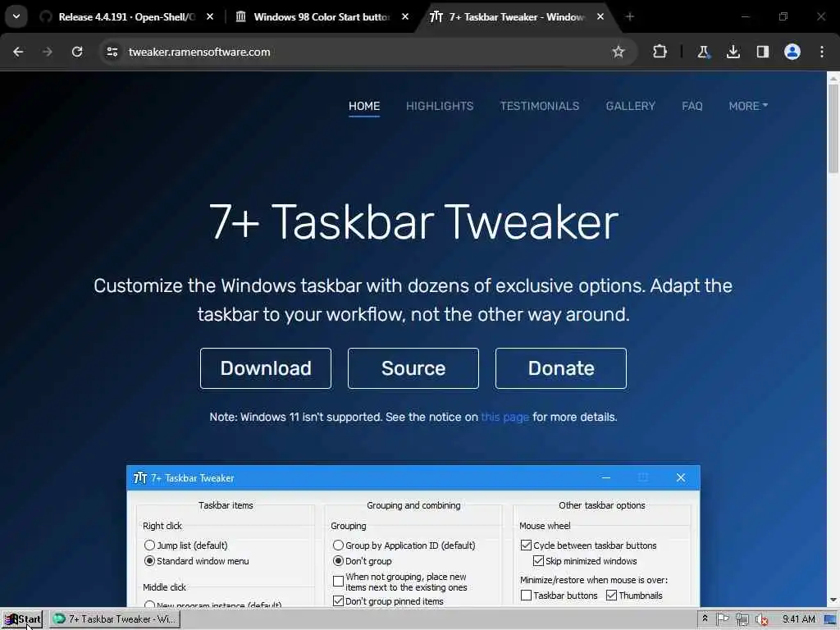Open Chrome three-dot menu
840x630 pixels.
[x=822, y=52]
